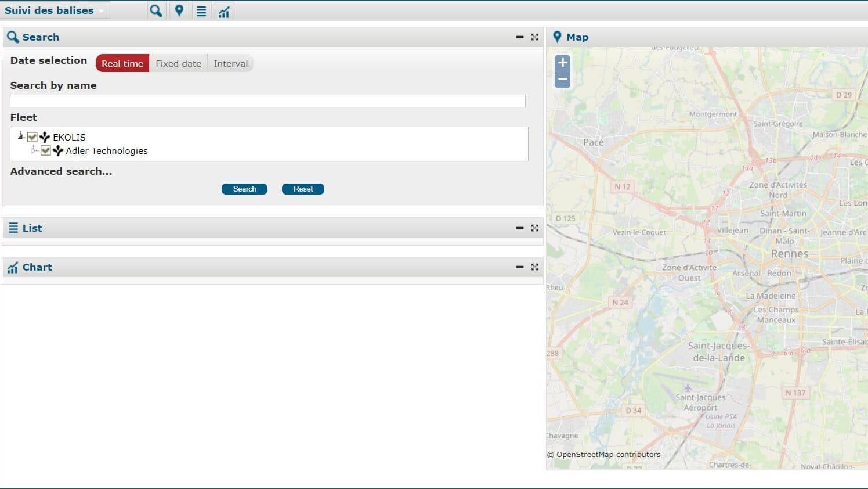Zoom out on the map
The image size is (868, 489).
[x=562, y=79]
